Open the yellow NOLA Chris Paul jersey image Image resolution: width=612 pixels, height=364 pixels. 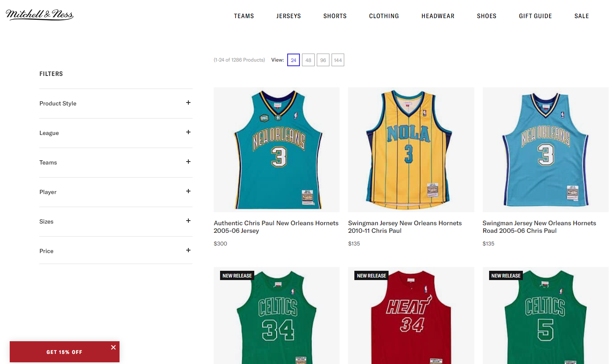click(x=411, y=150)
